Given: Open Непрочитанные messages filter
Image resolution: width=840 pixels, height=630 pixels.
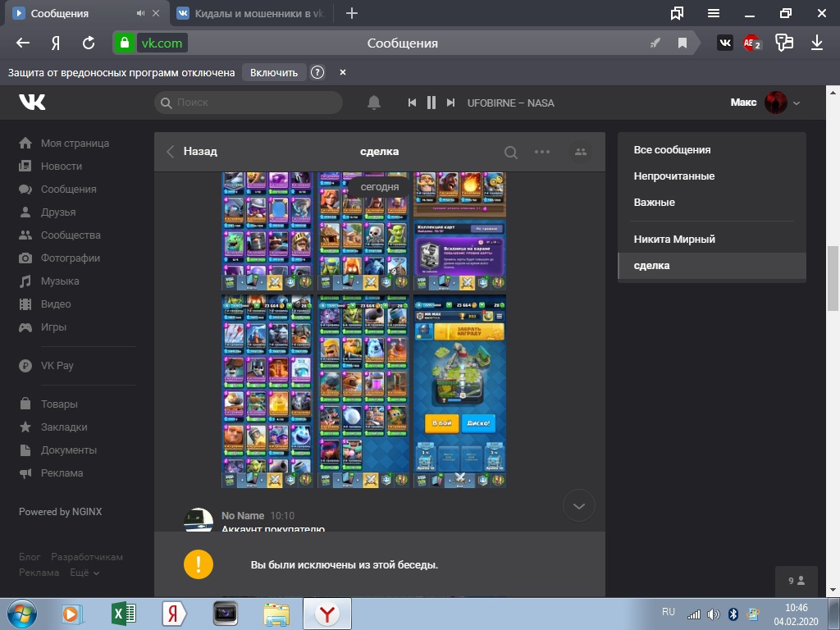Looking at the screenshot, I should pyautogui.click(x=673, y=176).
